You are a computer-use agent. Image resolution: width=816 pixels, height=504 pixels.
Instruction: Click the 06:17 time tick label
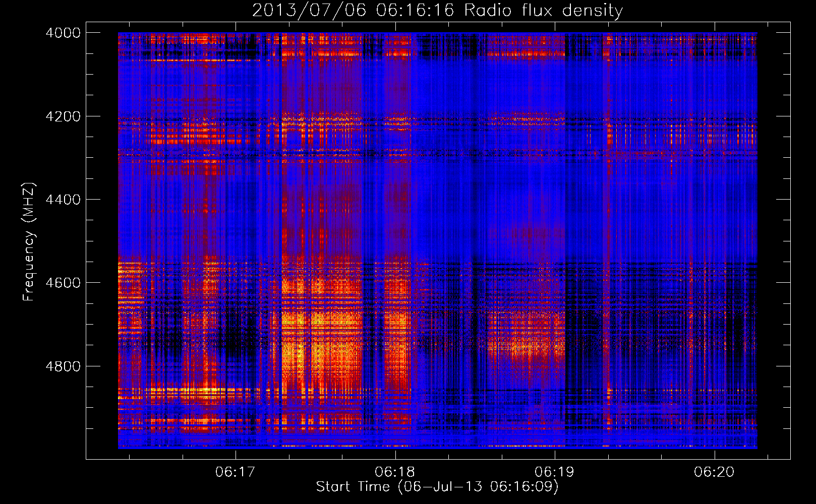point(236,472)
